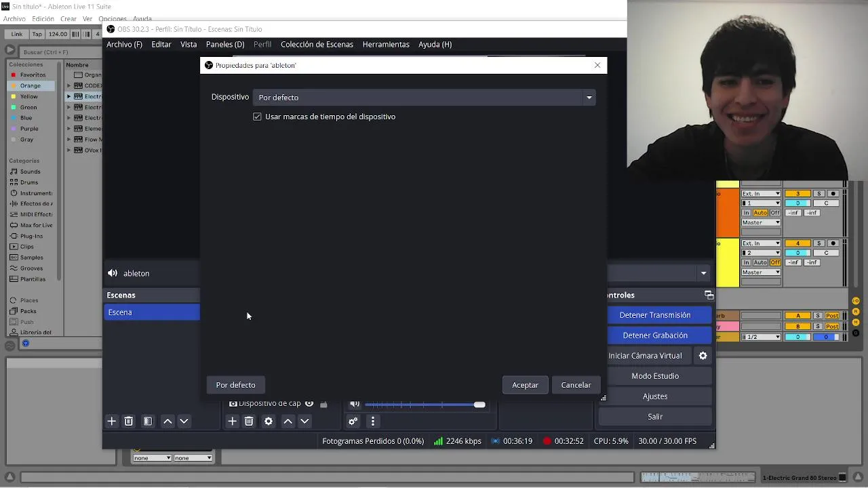Toggle Usar marcas de tiempo del dispositivo checkbox
The height and width of the screenshot is (488, 868).
point(257,117)
